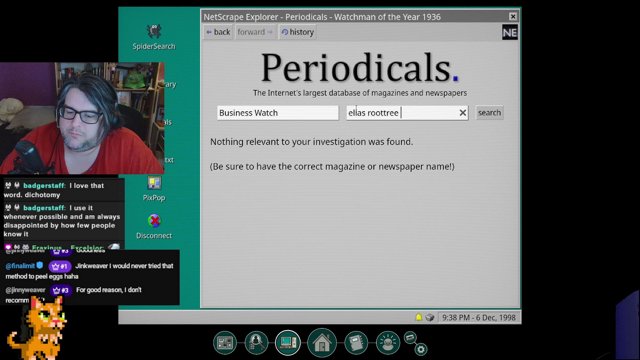Open the PixPop desktop icon
Screen dimensions: 640x360
tap(154, 189)
